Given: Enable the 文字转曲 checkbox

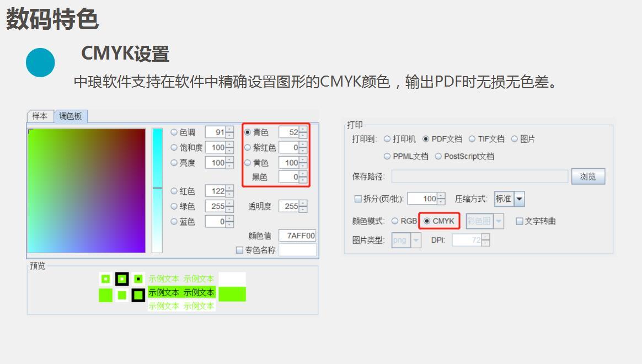Looking at the screenshot, I should 520,221.
